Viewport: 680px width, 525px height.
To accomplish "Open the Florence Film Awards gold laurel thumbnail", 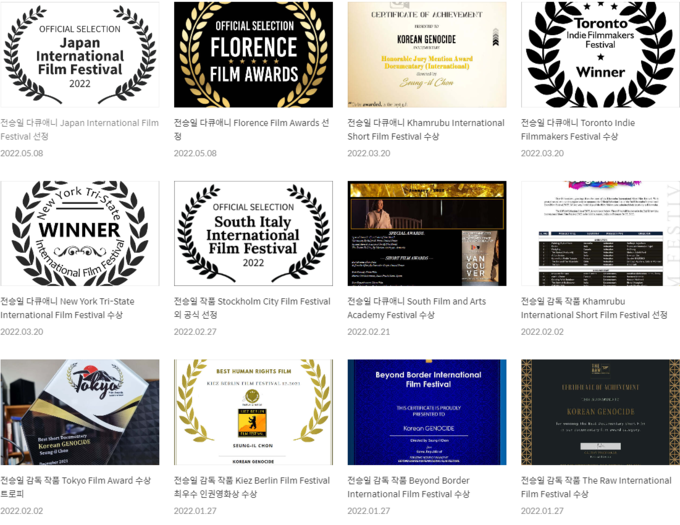I will [x=253, y=54].
